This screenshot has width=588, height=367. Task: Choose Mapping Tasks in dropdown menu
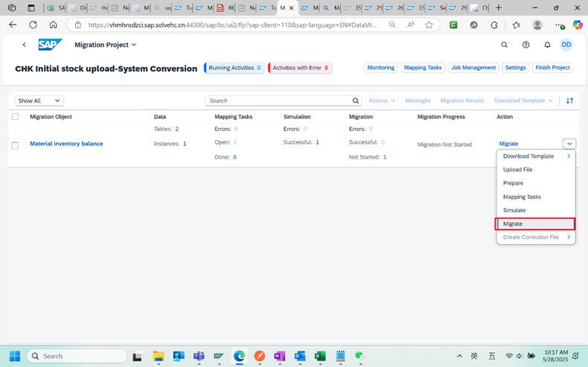pyautogui.click(x=535, y=197)
